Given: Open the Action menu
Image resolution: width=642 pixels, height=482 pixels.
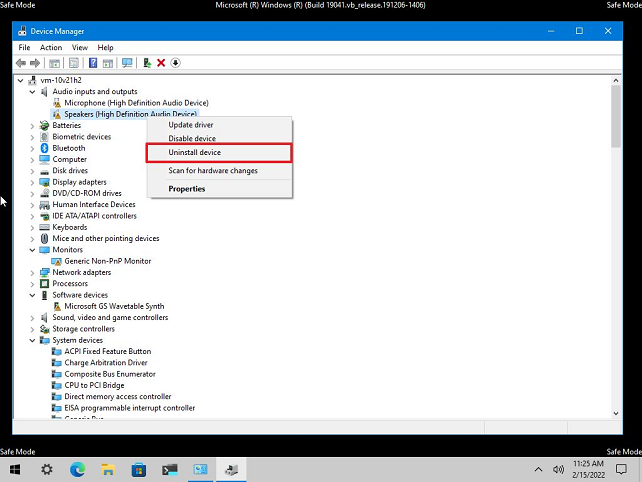Looking at the screenshot, I should (51, 48).
